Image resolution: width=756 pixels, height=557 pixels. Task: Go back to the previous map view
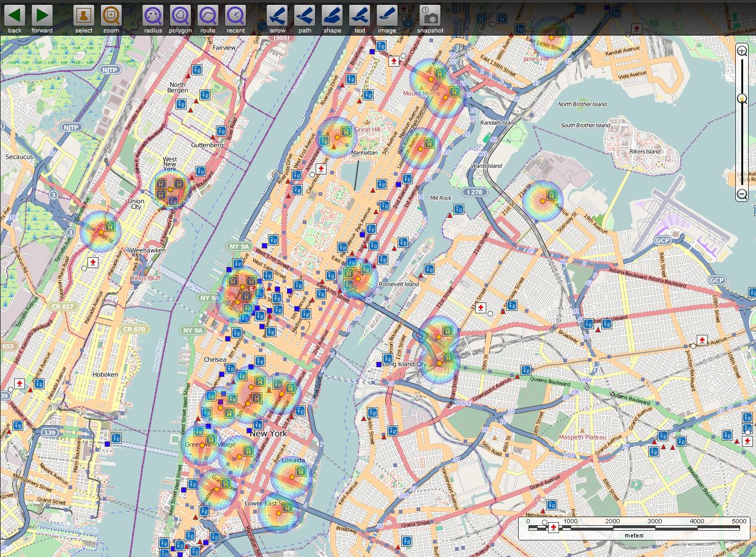(14, 15)
